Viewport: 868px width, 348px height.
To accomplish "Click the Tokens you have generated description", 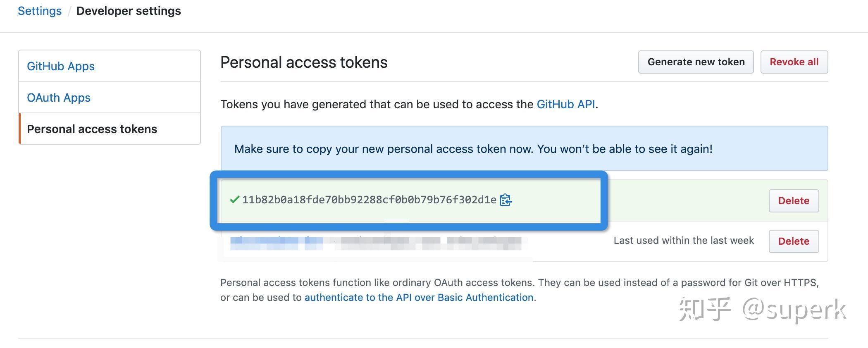I will click(409, 104).
